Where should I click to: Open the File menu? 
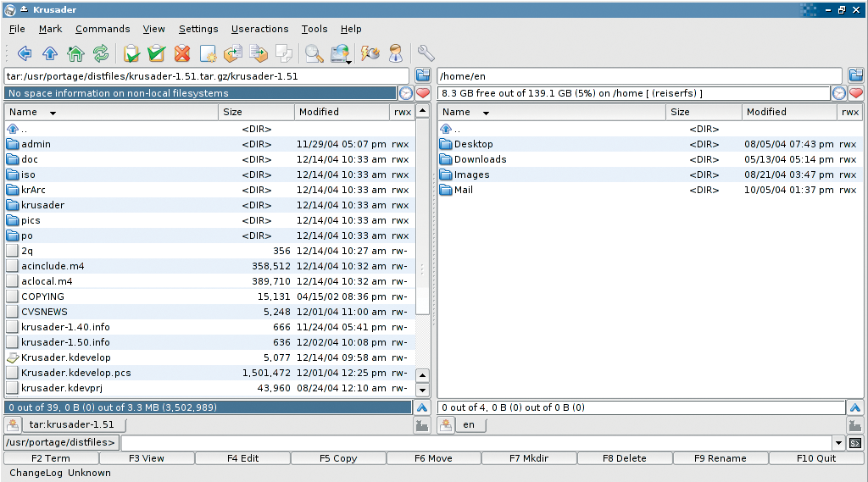click(x=17, y=29)
